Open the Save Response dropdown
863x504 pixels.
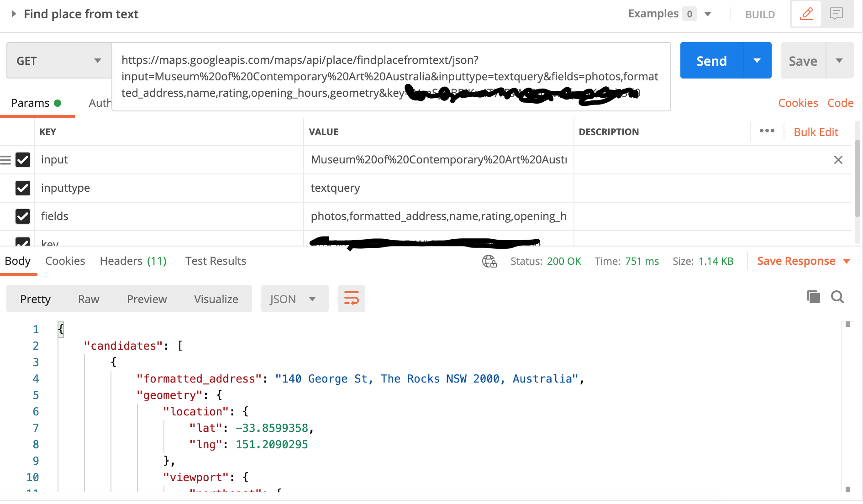click(803, 261)
